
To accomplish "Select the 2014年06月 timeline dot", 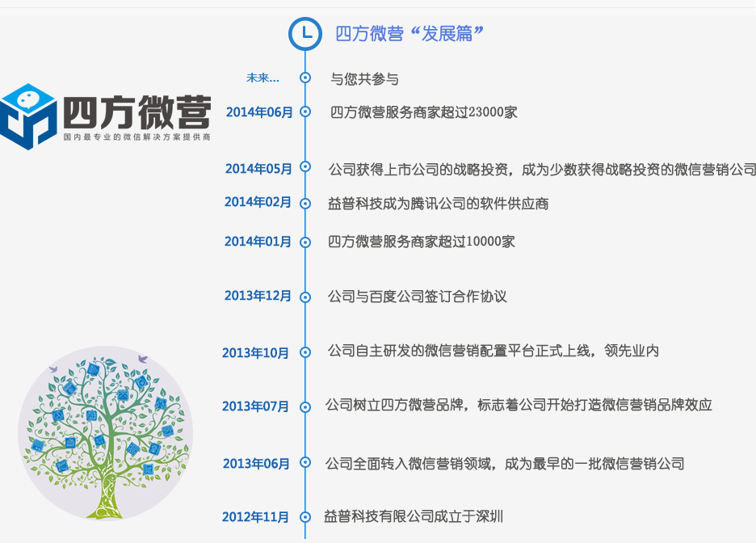I will tap(305, 112).
